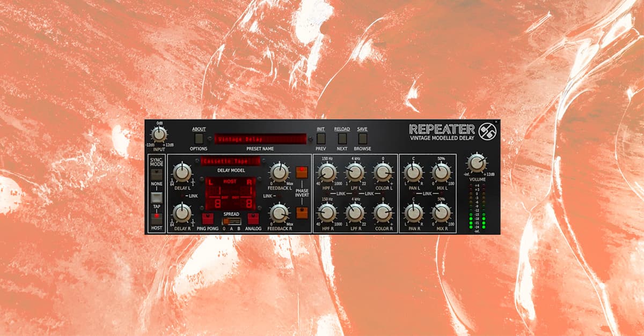Image resolution: width=644 pixels, height=336 pixels.
Task: Click the Feedback L knob
Action: (x=279, y=172)
